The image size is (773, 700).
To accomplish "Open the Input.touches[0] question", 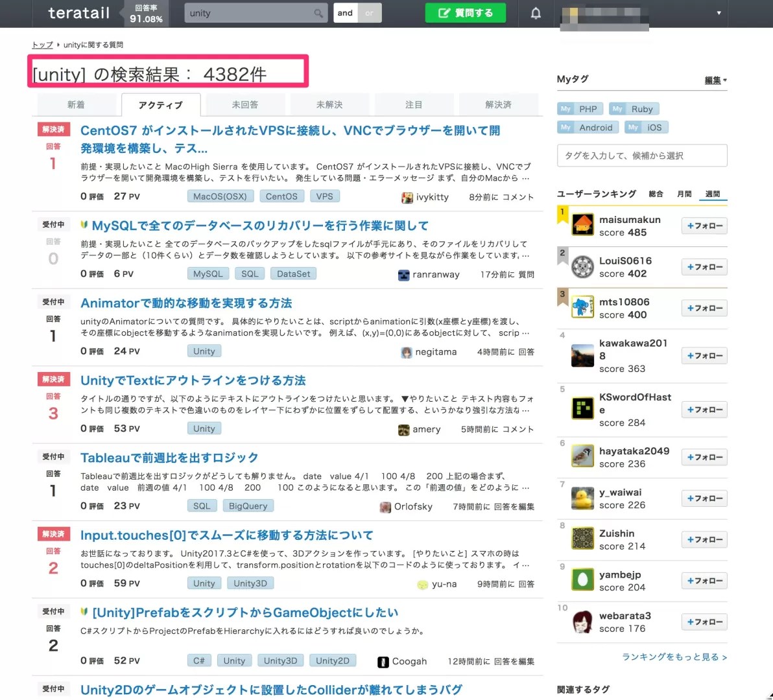I will (227, 535).
